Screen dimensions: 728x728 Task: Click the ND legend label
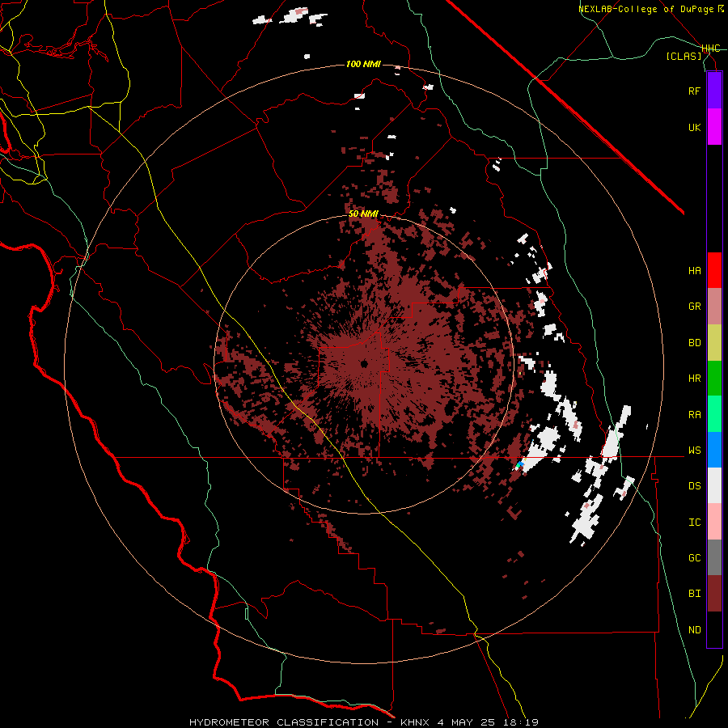click(x=694, y=630)
